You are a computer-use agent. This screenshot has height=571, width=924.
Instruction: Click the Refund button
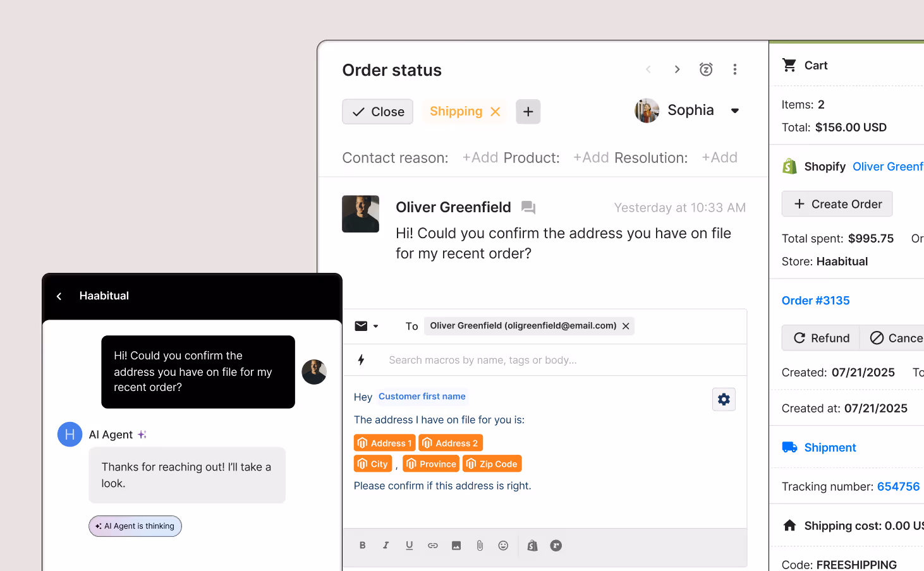(821, 338)
